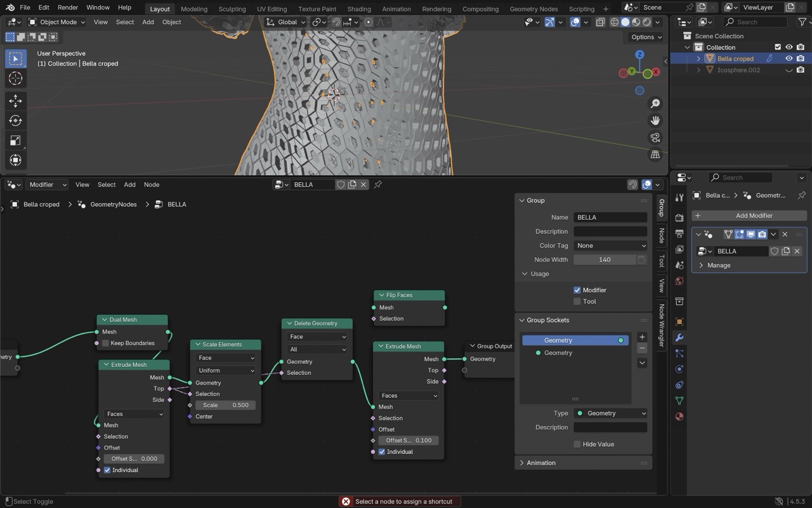The width and height of the screenshot is (812, 508).
Task: Enable the Keep Boundaries checkbox
Action: 106,344
